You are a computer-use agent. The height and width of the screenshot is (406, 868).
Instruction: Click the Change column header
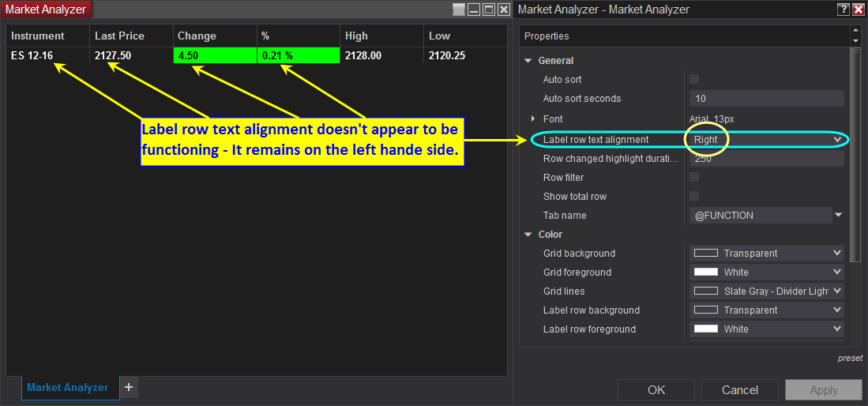coord(216,36)
